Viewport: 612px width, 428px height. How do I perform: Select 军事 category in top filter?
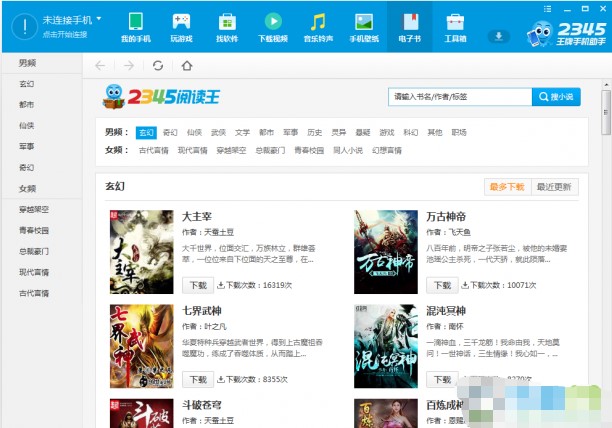[290, 133]
